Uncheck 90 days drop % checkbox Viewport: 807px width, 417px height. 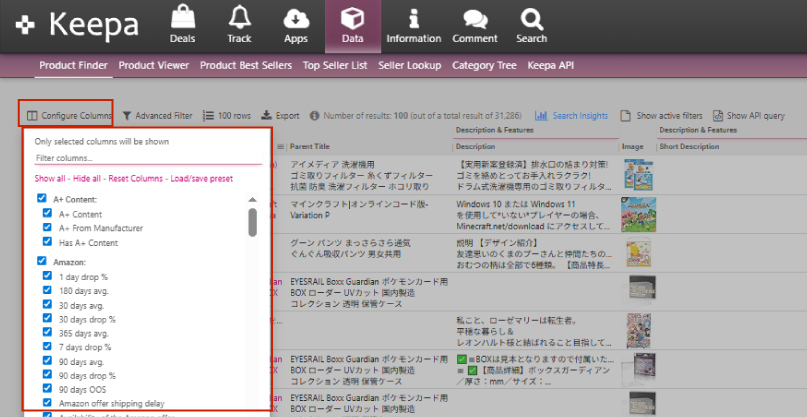[x=47, y=374]
